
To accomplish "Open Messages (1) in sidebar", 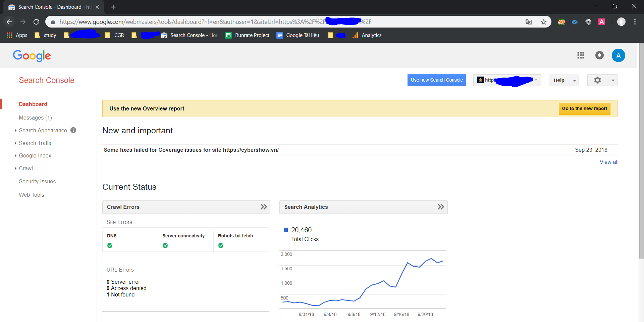I will [35, 118].
